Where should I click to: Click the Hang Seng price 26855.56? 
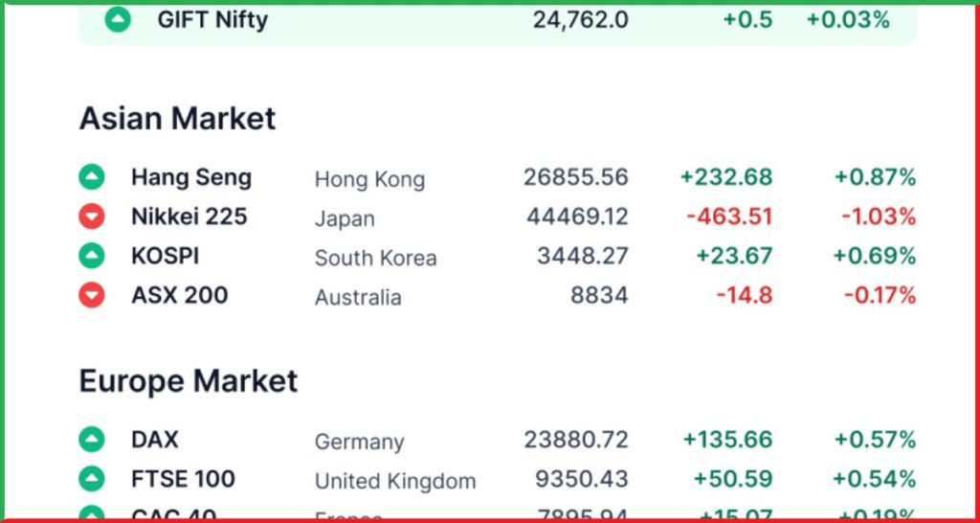[575, 177]
